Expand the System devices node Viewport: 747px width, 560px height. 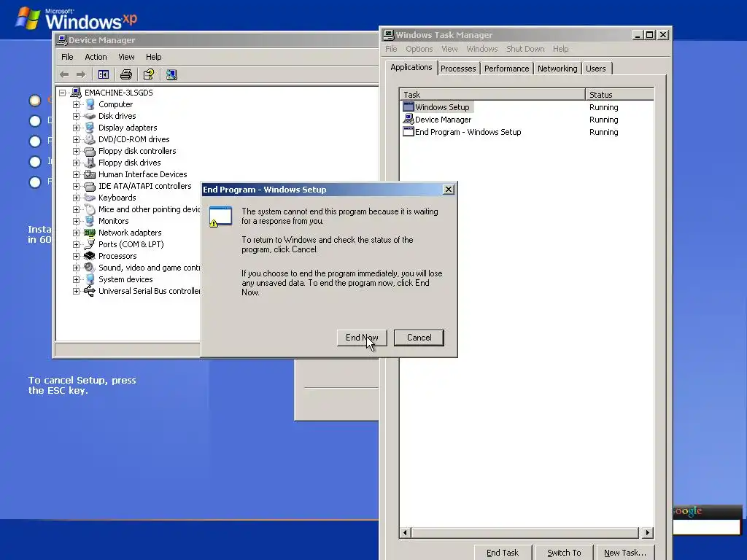[x=76, y=279]
